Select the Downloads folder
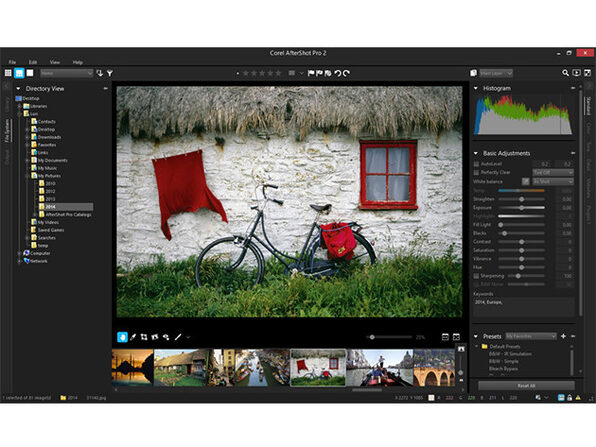 click(46, 137)
